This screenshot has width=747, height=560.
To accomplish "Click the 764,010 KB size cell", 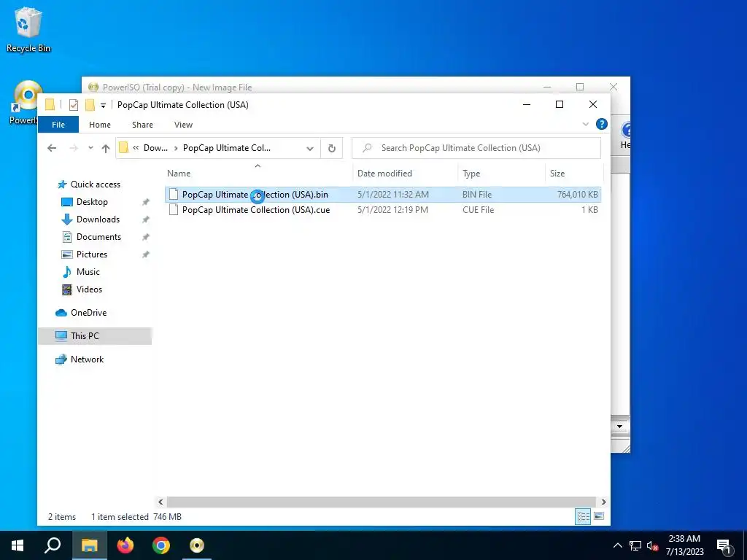I will coord(578,194).
